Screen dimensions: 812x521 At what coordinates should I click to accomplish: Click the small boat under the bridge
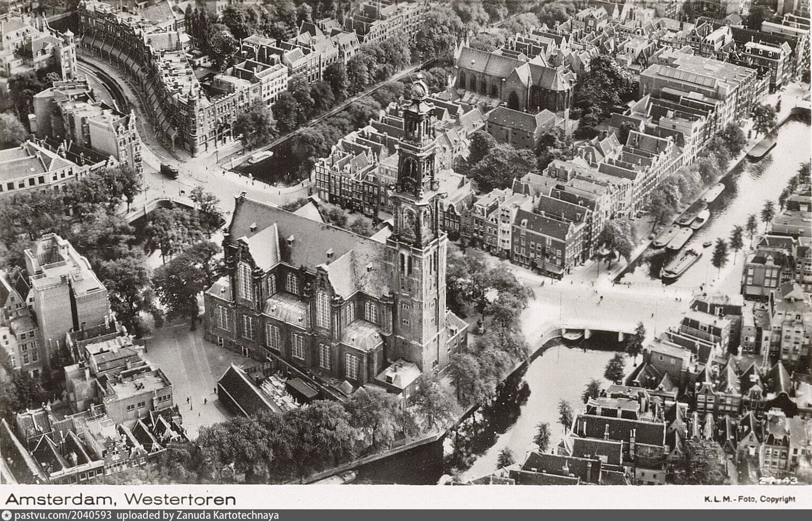(571, 335)
